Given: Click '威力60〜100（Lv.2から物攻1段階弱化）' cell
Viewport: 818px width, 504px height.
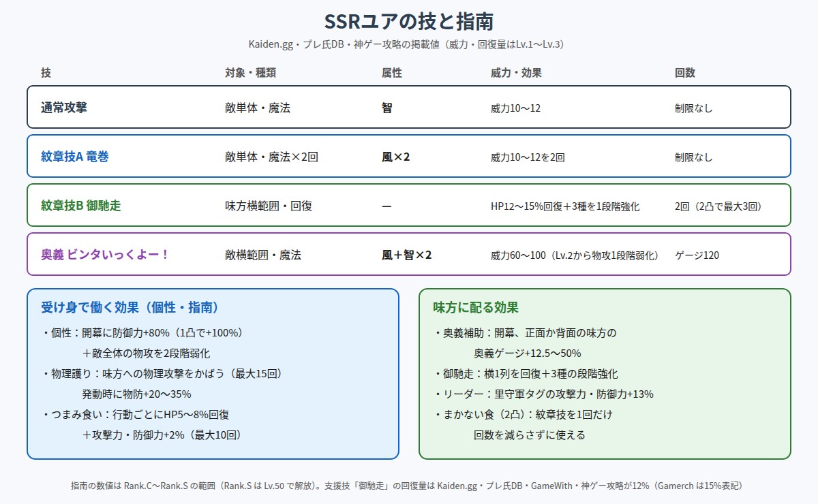Looking at the screenshot, I should click(577, 255).
